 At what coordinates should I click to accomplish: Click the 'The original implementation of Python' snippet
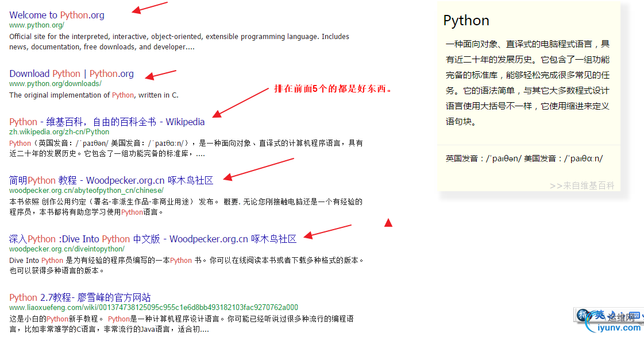click(94, 95)
